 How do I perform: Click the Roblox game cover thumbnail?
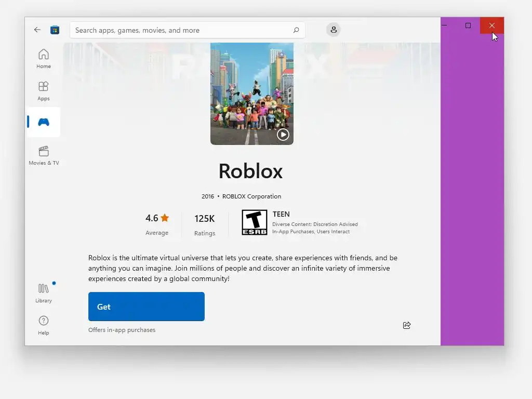(252, 94)
